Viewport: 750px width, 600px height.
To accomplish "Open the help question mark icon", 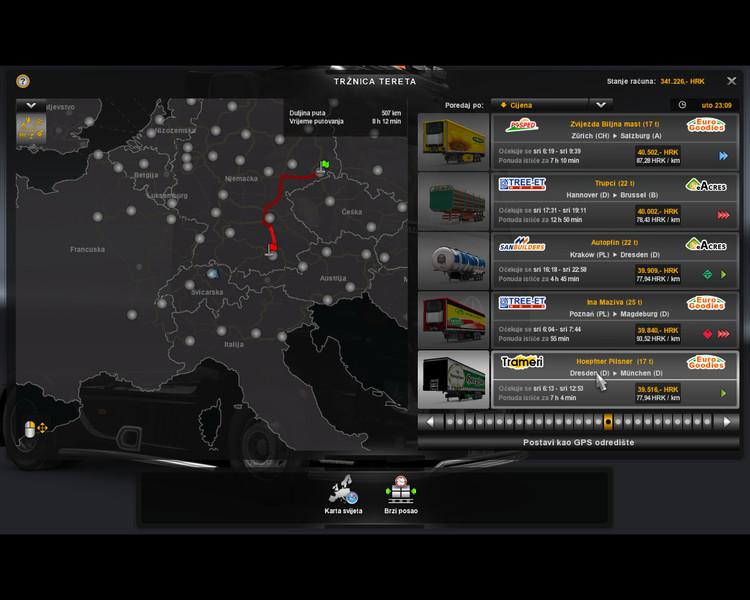I will [x=23, y=81].
